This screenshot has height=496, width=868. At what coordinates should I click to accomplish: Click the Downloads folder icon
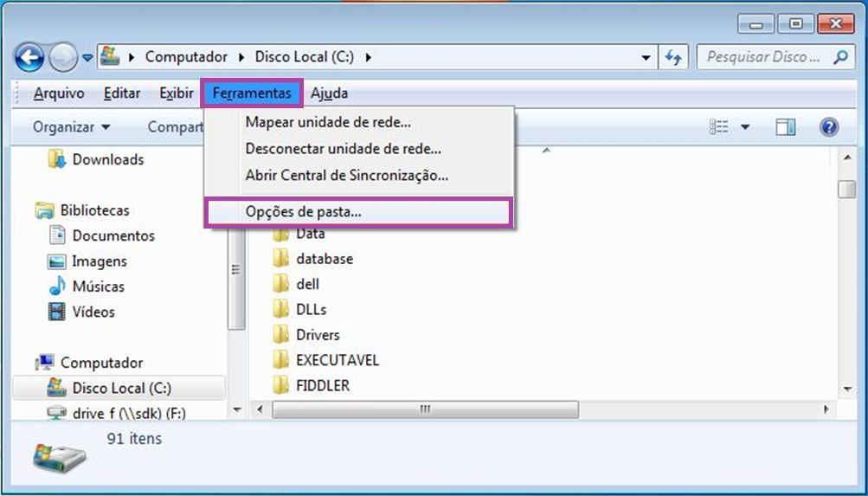pyautogui.click(x=57, y=159)
